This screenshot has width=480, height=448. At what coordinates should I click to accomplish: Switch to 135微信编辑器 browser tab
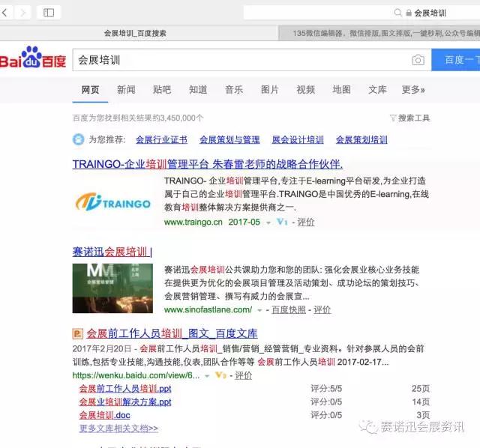click(x=379, y=33)
